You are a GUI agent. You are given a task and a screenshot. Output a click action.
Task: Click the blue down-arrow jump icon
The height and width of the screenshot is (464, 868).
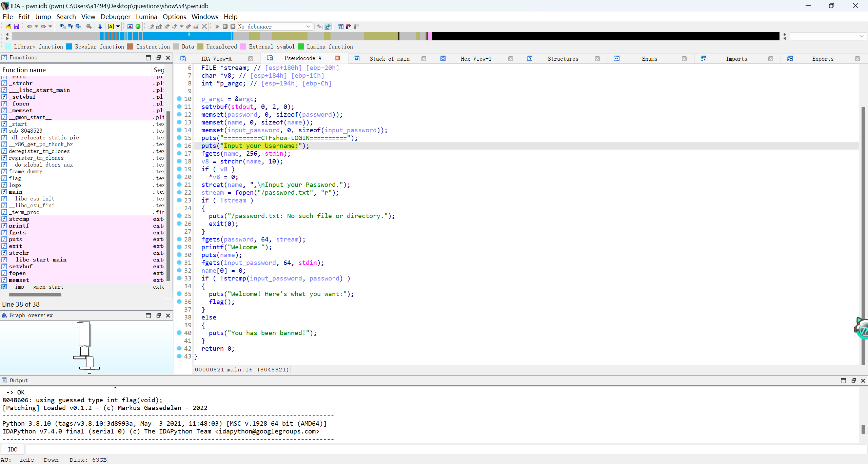click(100, 26)
